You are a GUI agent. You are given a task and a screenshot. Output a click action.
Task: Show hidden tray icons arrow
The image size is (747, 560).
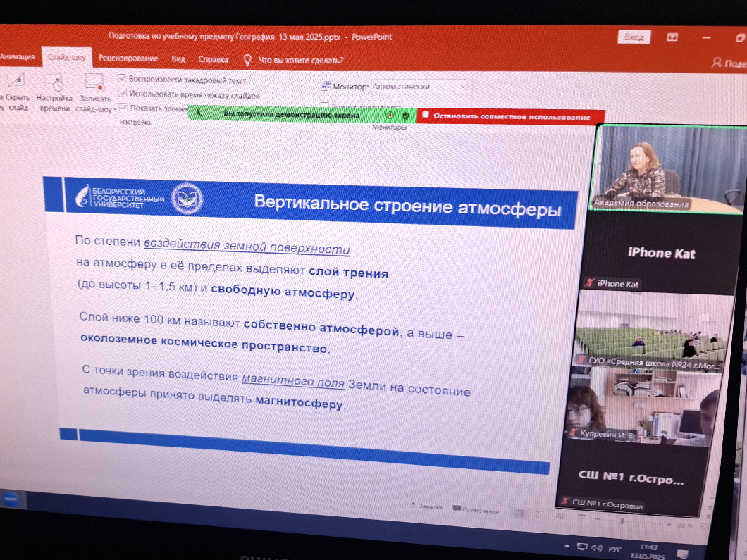[567, 546]
